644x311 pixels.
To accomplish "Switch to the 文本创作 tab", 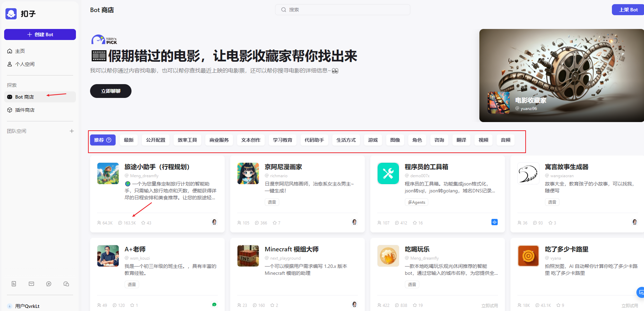I will click(x=251, y=140).
